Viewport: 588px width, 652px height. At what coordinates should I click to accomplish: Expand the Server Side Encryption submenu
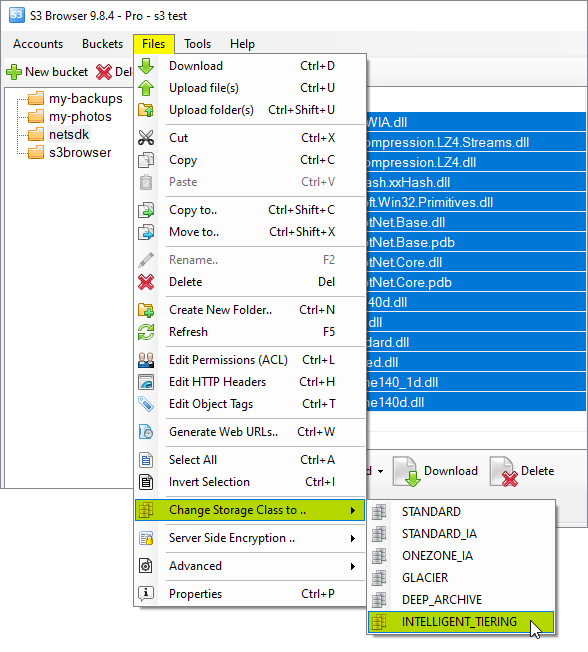click(x=250, y=538)
